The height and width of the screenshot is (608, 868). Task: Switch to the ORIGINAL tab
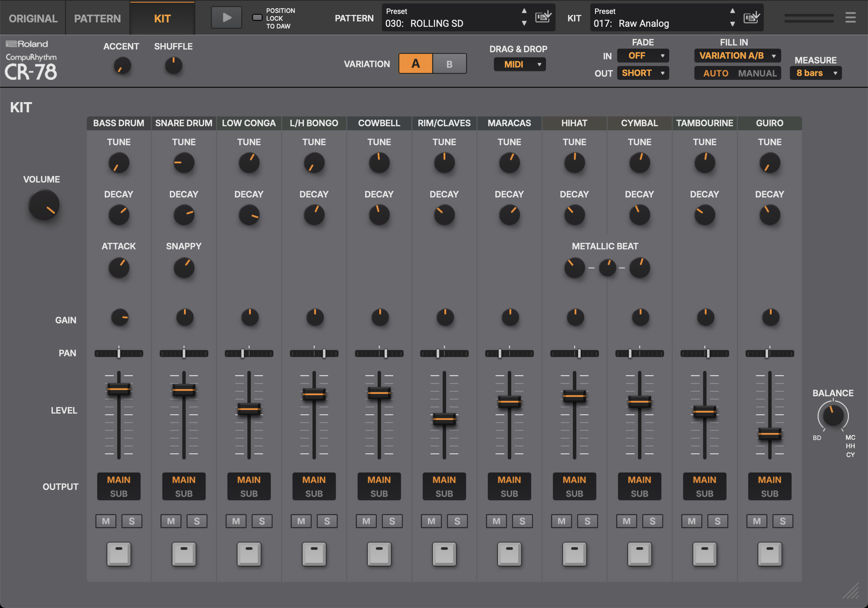click(x=33, y=18)
